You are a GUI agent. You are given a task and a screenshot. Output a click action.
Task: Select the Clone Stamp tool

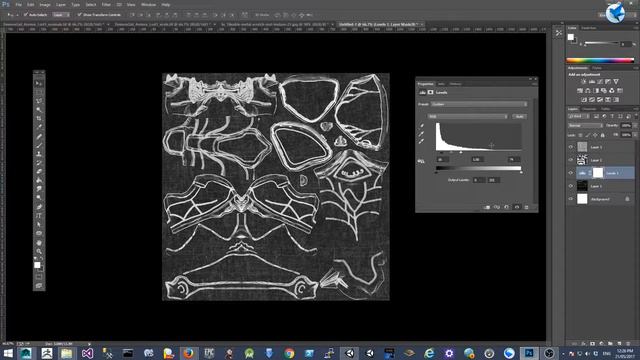[39, 154]
